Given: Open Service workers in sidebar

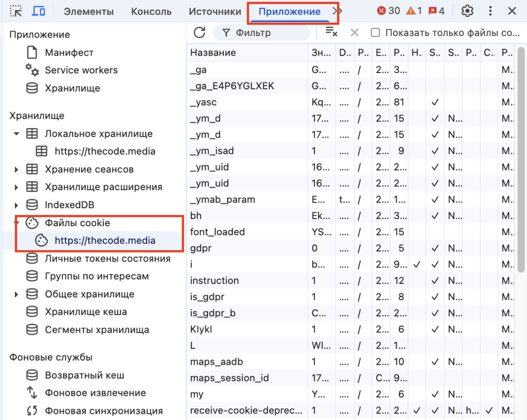Looking at the screenshot, I should point(81,70).
